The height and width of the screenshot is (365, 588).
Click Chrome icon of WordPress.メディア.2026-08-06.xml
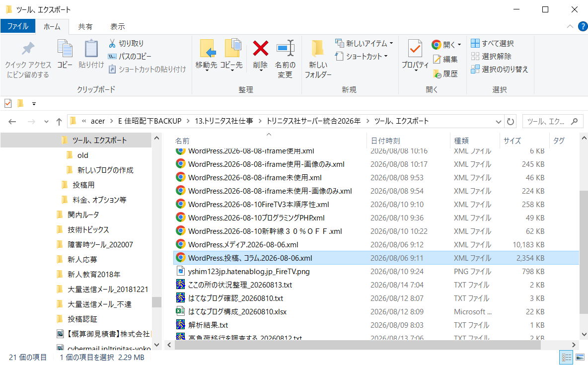coord(181,244)
